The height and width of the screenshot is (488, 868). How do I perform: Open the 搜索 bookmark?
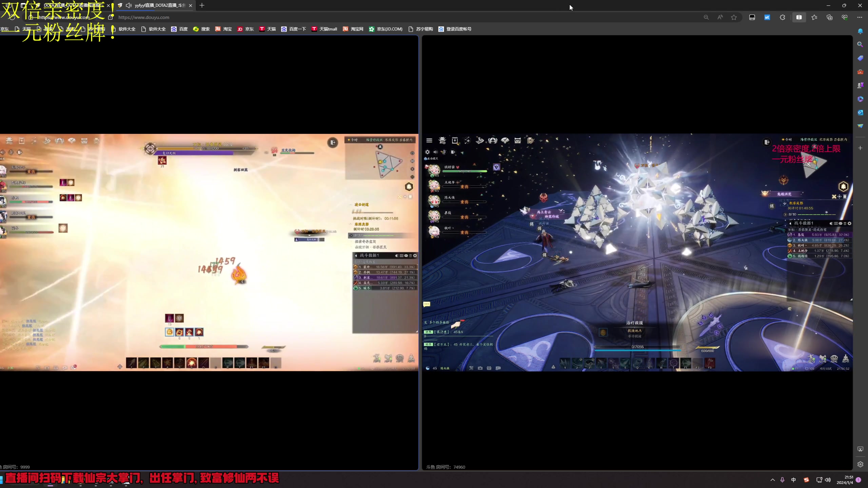point(201,29)
